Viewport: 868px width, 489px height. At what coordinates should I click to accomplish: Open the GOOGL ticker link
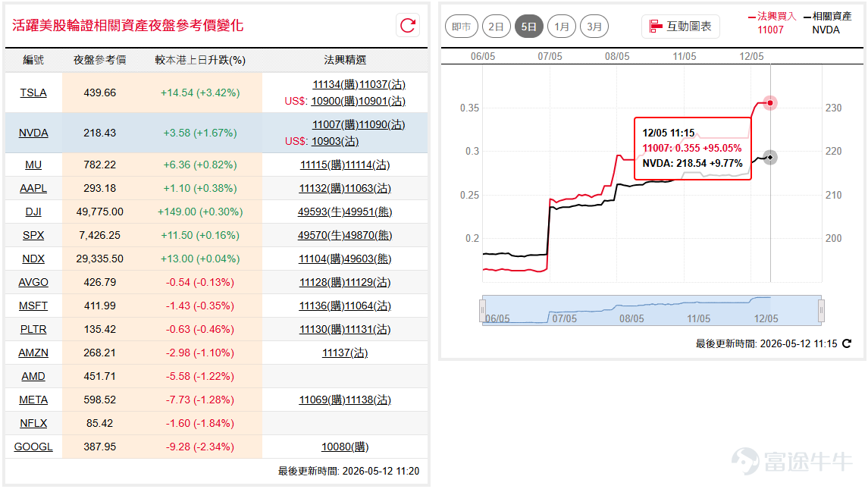[33, 447]
